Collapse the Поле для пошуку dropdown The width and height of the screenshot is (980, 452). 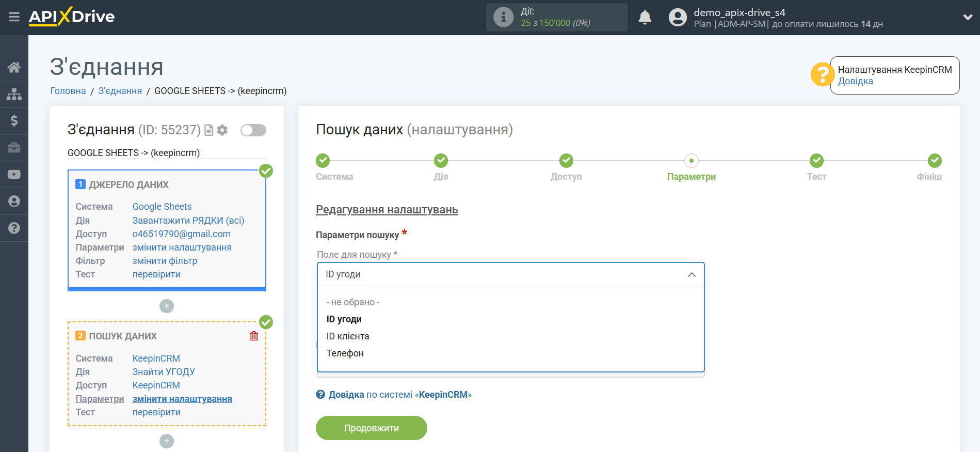[692, 275]
